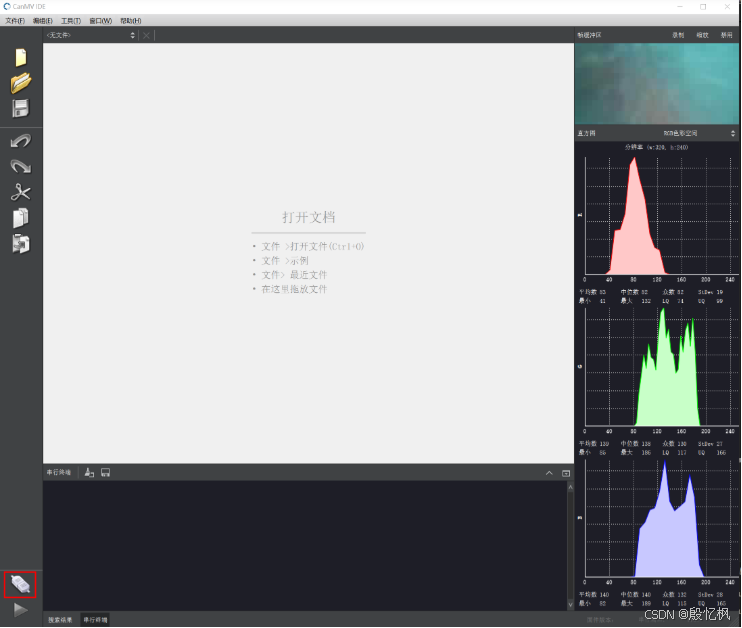Click the frame buffer camera preview image
This screenshot has height=628, width=742.
[657, 84]
